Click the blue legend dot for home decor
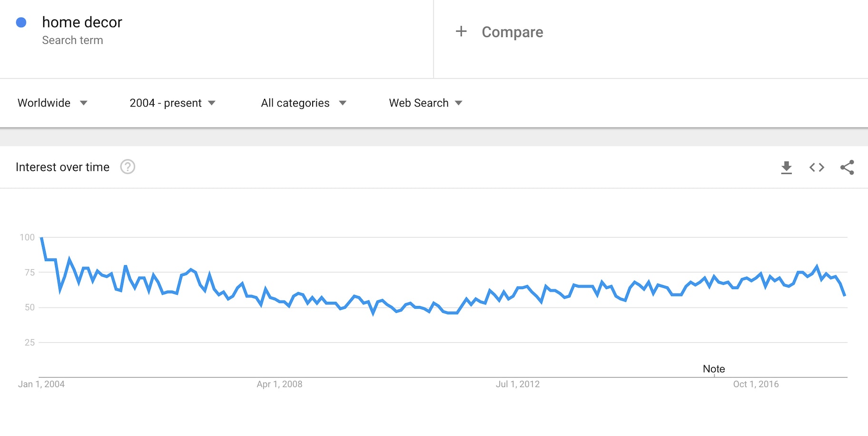This screenshot has height=436, width=868. pyautogui.click(x=21, y=22)
